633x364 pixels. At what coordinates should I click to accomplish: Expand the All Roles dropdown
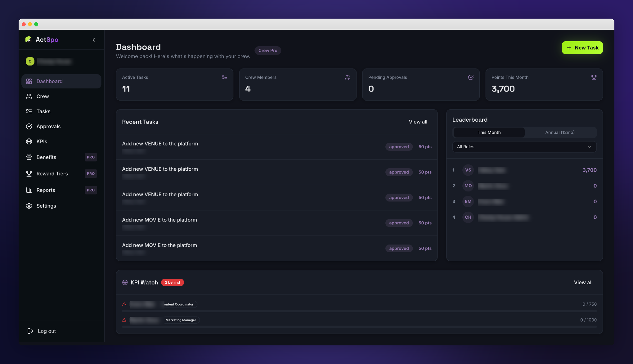point(524,147)
